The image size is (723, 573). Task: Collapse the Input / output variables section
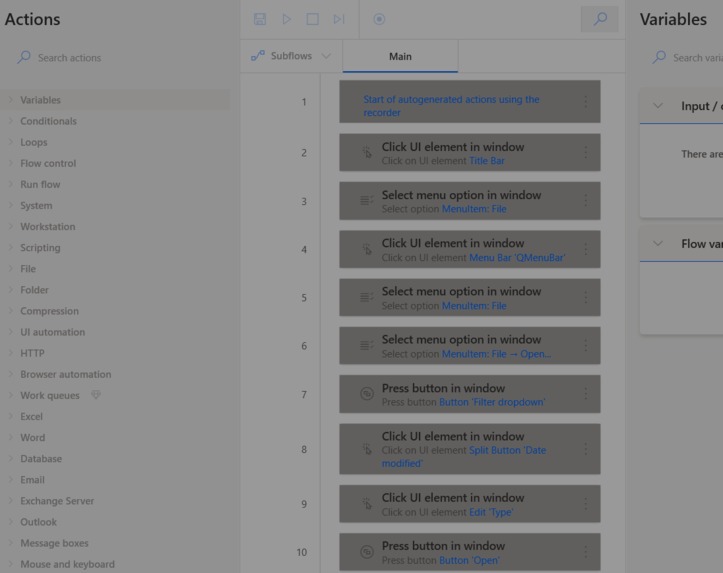coord(658,106)
